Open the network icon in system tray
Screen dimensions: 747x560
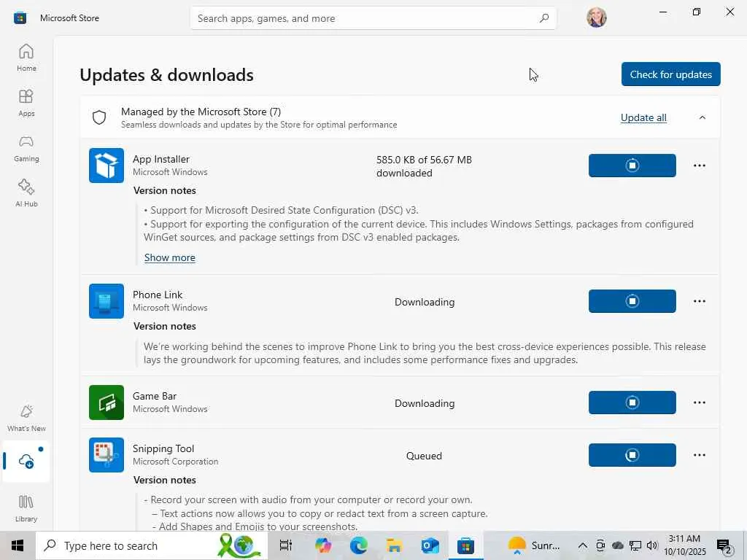click(x=635, y=545)
